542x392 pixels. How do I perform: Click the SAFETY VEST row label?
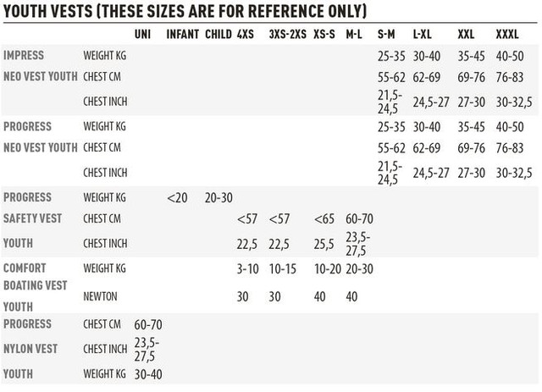coord(33,218)
